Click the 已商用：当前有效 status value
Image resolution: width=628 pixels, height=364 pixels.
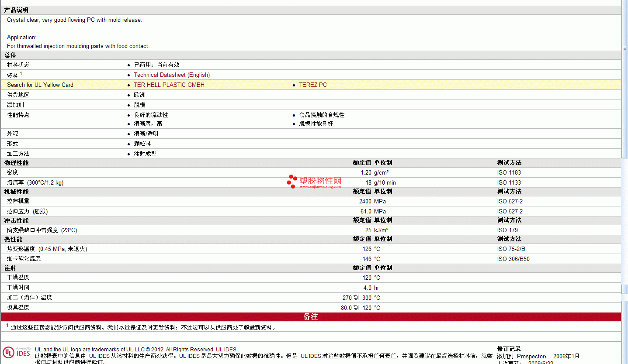click(156, 65)
